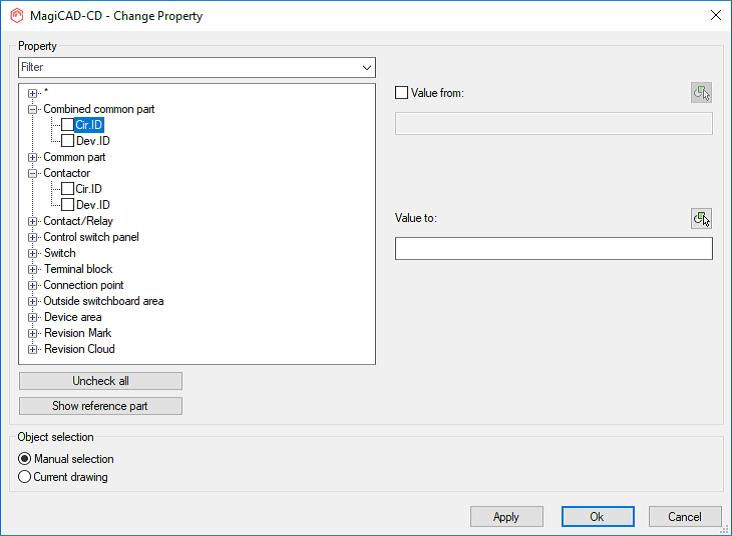Check Dev.ID under Combined common part
732x536 pixels.
[67, 141]
